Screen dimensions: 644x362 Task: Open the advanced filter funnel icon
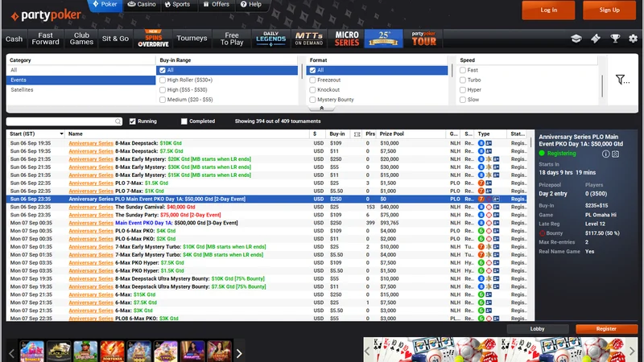621,80
